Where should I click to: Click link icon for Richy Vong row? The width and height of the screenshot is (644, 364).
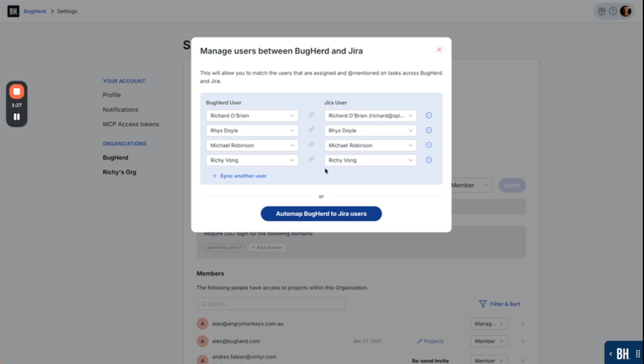point(311,159)
